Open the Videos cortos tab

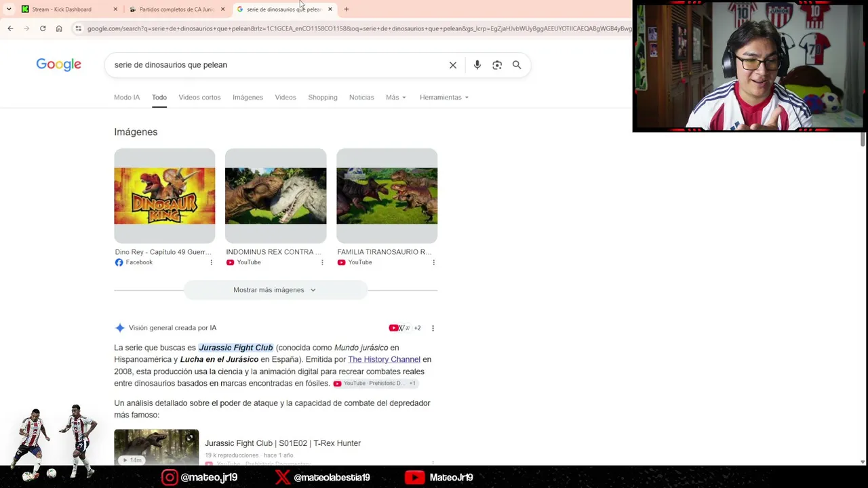click(199, 97)
